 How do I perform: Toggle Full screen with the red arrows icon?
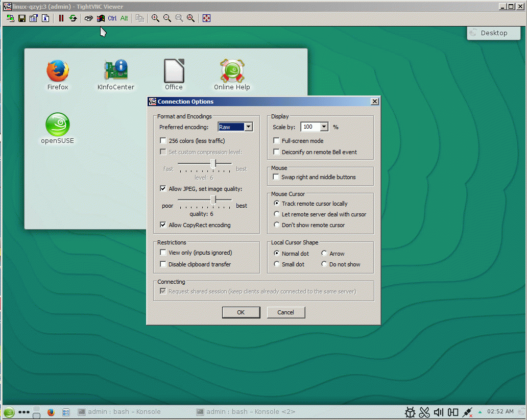(x=206, y=18)
